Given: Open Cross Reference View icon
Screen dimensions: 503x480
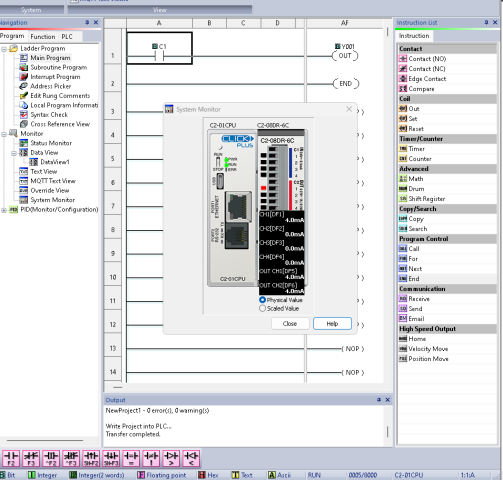Looking at the screenshot, I should click(24, 124).
